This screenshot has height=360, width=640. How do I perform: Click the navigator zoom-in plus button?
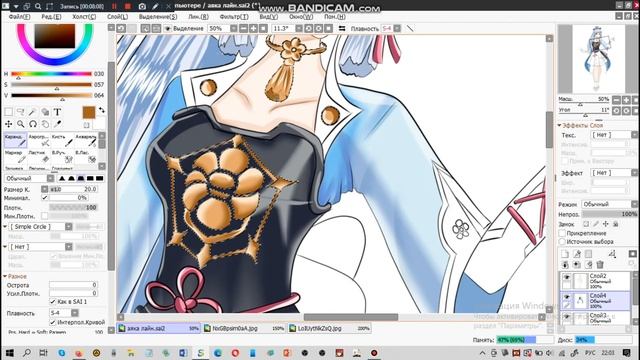tap(626, 100)
